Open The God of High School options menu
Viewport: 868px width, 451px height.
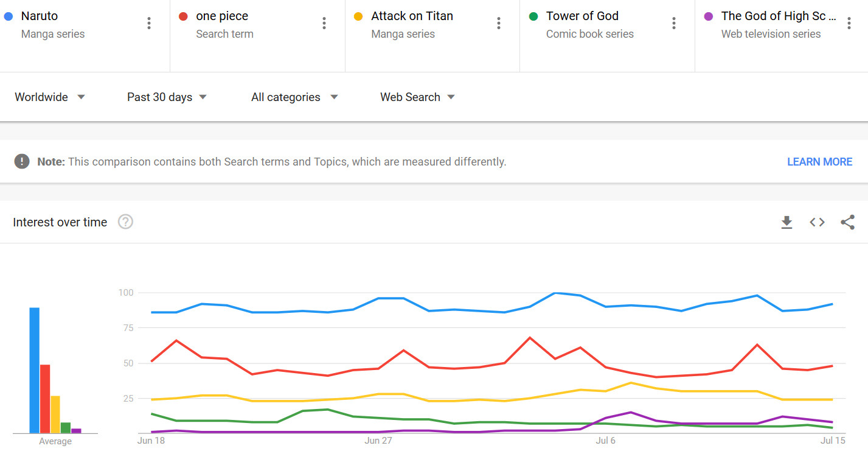click(849, 23)
